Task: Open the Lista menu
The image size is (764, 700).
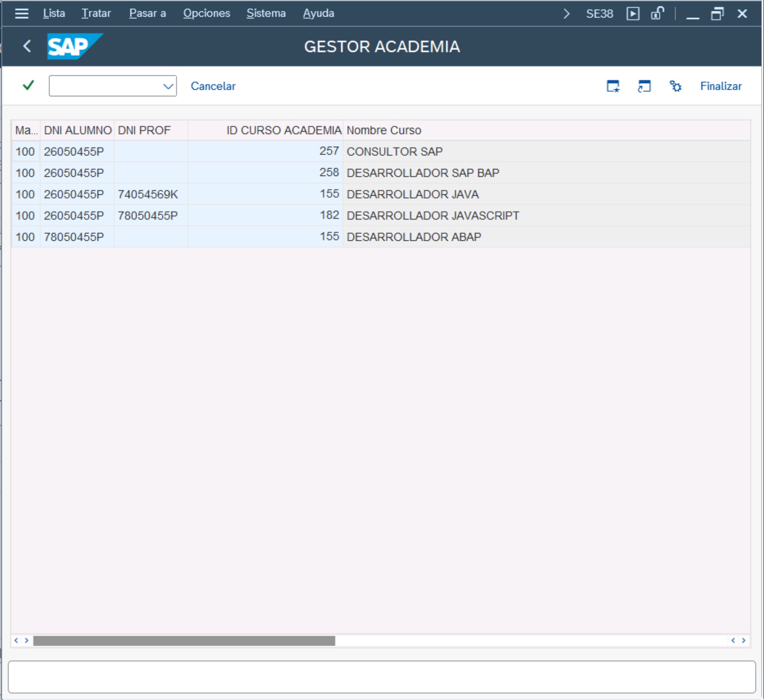Action: 54,14
